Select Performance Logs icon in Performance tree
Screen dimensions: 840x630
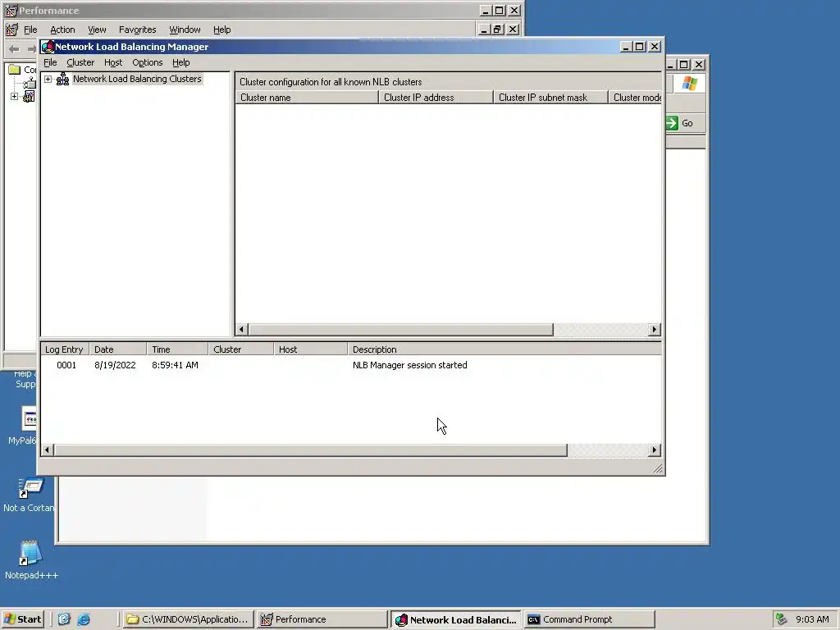point(29,97)
